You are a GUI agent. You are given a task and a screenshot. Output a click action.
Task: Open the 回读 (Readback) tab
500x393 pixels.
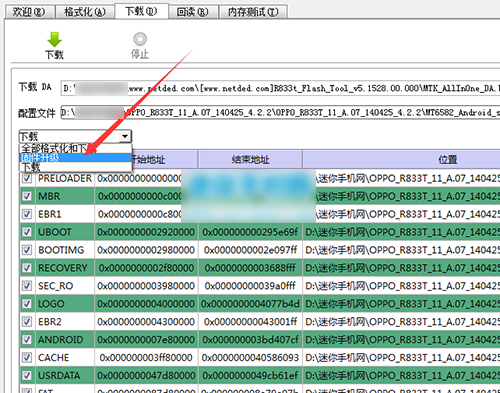(193, 12)
